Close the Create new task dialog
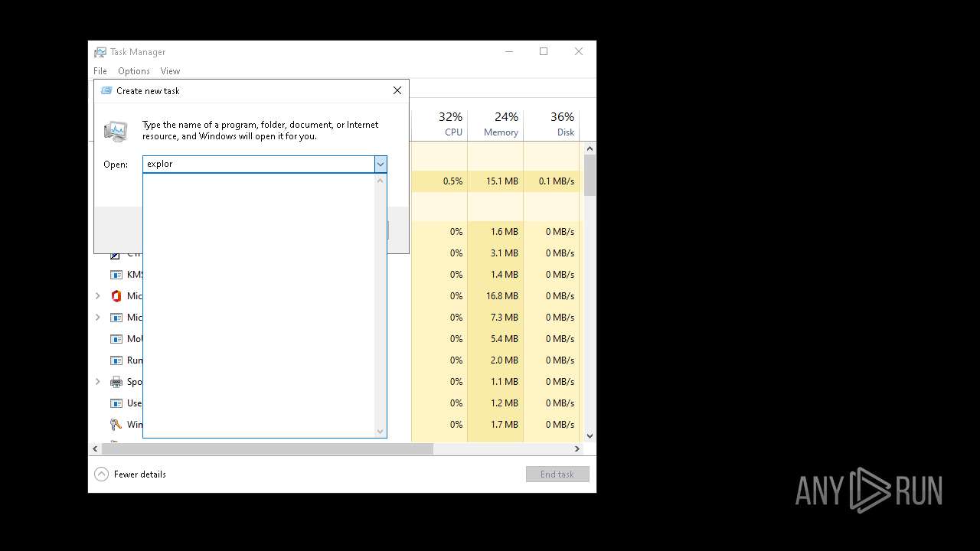 (x=397, y=90)
